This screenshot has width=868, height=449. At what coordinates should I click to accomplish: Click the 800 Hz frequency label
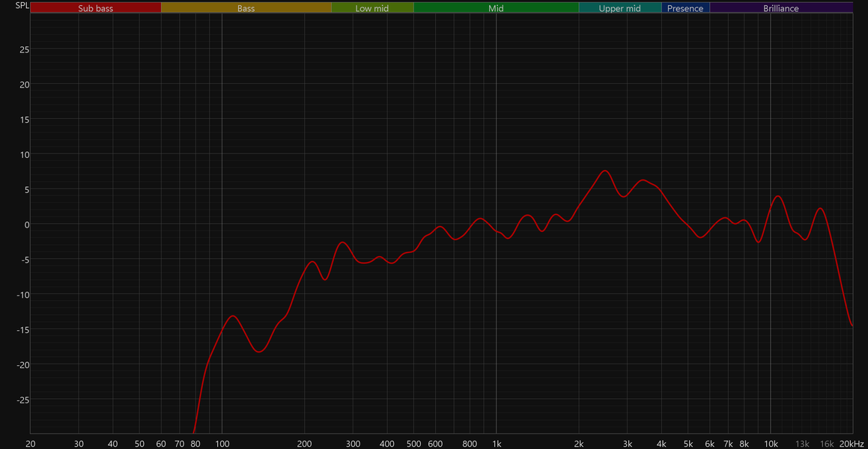pyautogui.click(x=470, y=444)
